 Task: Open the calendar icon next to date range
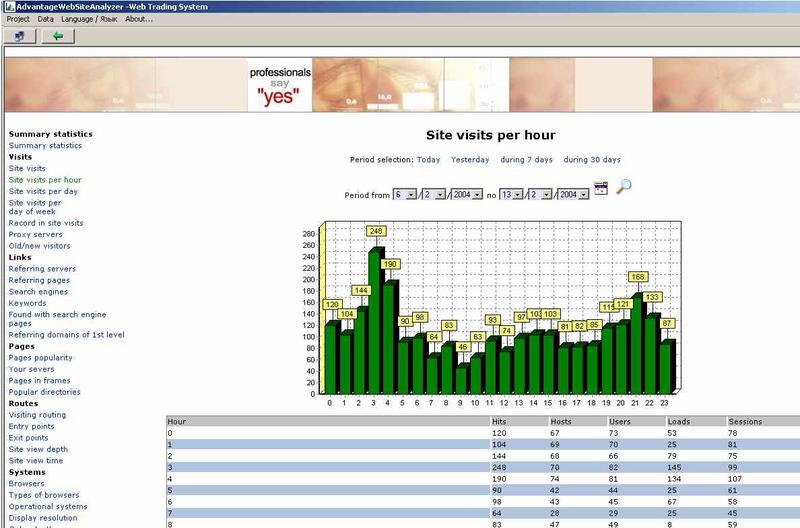coord(601,188)
